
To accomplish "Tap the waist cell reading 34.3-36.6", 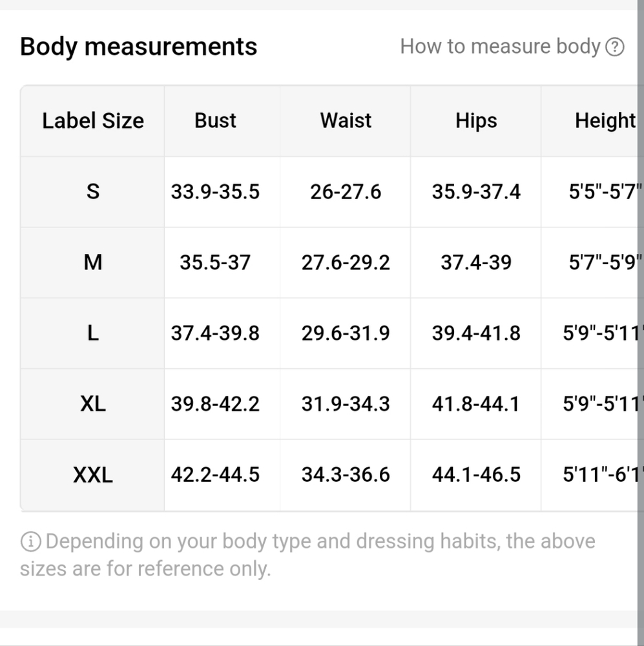I will (x=346, y=475).
